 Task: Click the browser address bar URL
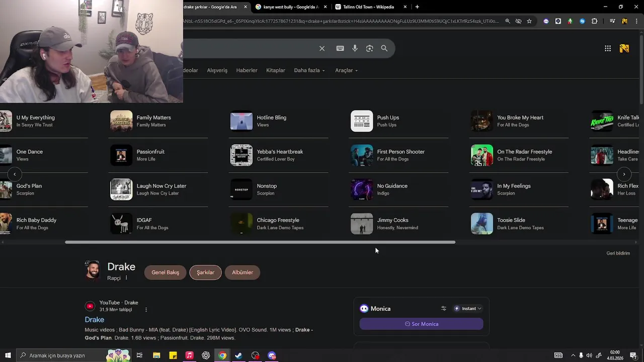342,21
